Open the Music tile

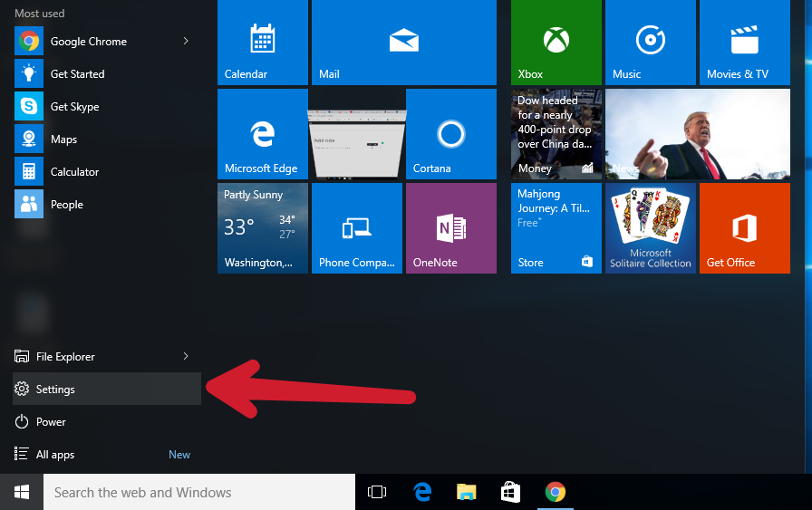651,43
